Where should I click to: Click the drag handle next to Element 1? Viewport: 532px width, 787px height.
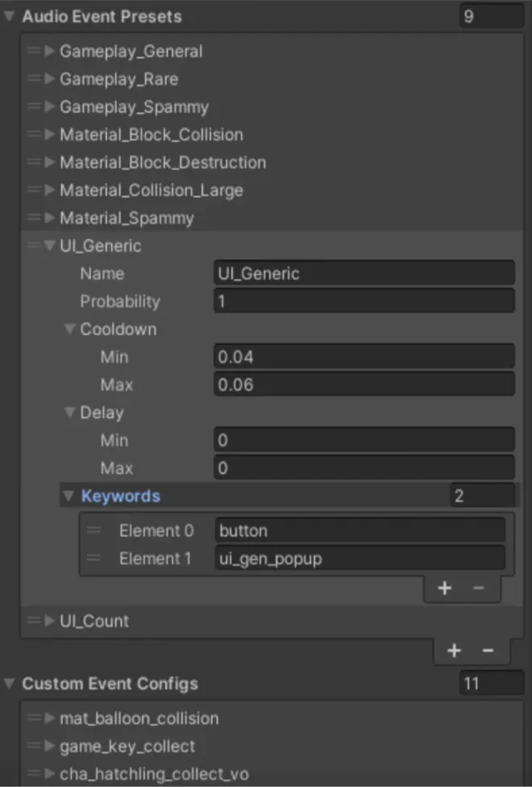(94, 559)
